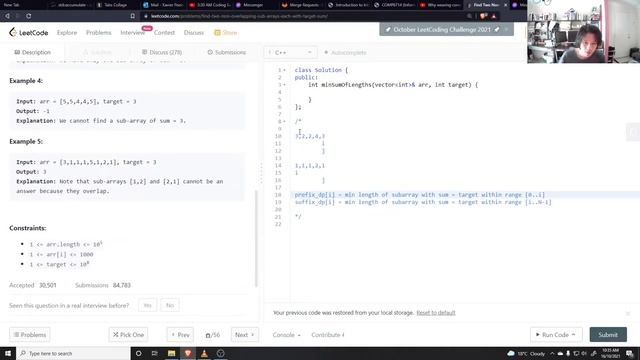Click the Example 4 input text
Image resolution: width=640 pixels, height=360 pixels.
(x=76, y=102)
